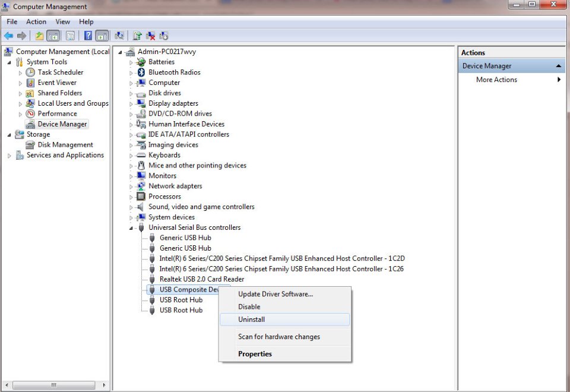Click the left pane scroll-right arrow

point(104,385)
